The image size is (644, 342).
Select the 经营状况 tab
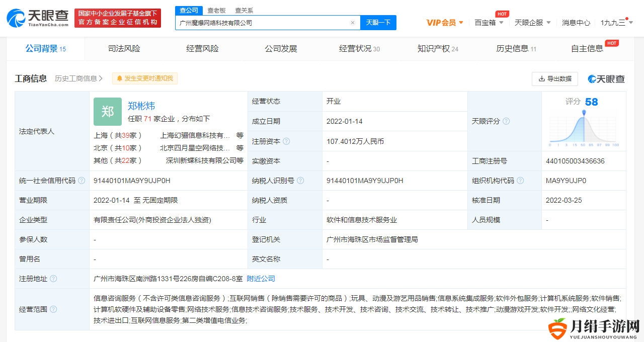click(360, 49)
